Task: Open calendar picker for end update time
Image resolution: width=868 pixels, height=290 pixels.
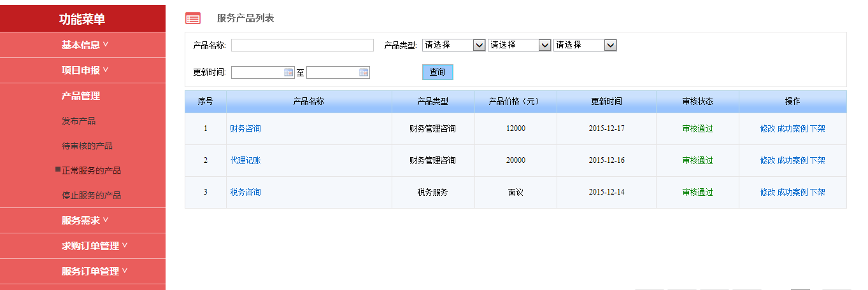Action: (x=364, y=72)
